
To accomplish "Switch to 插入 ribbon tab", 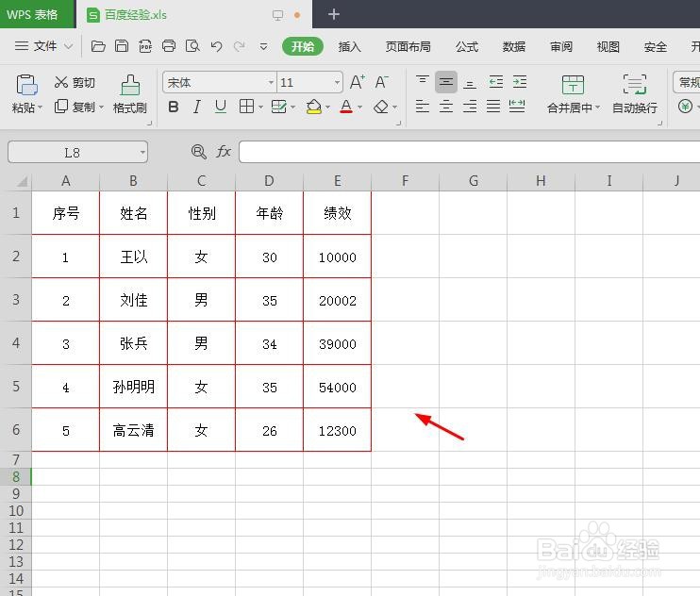I will pos(350,46).
